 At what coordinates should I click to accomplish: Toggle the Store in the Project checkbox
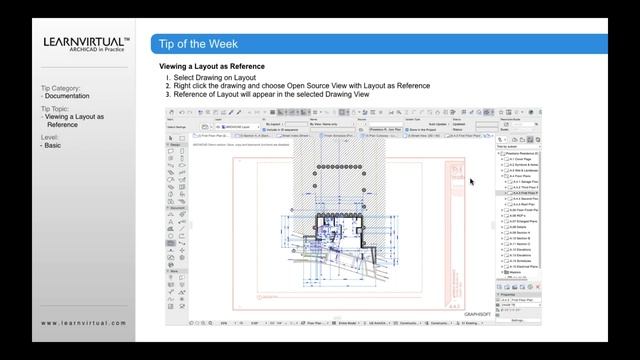pos(407,130)
